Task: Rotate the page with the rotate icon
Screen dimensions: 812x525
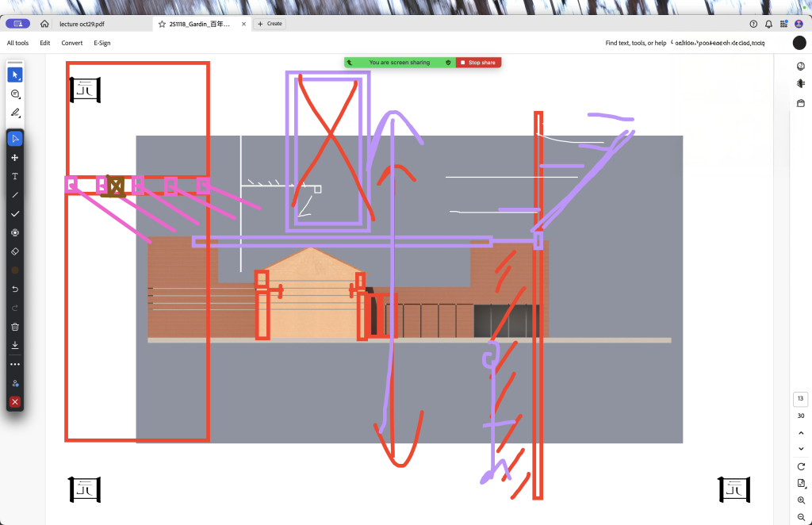Action: point(801,466)
